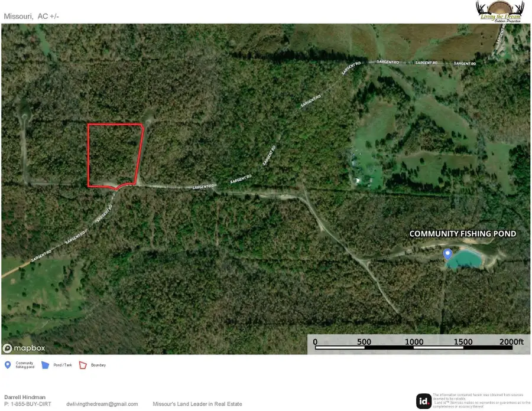Click the red Boundary legend icon
532x411 pixels.
point(83,365)
